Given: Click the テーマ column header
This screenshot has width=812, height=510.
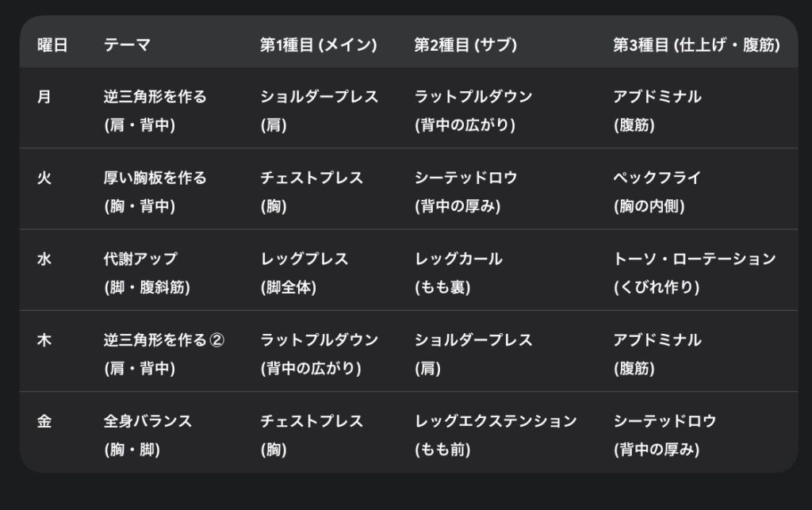Looking at the screenshot, I should click(128, 46).
